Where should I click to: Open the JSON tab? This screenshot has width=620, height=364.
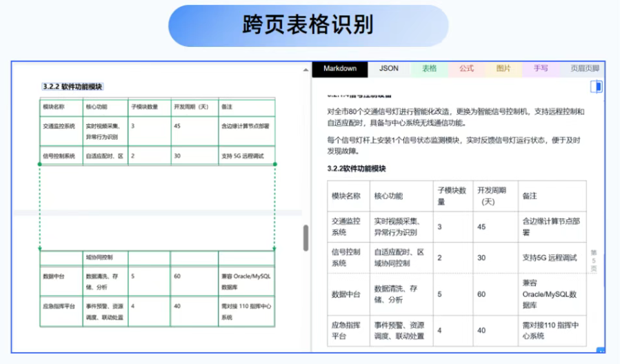389,69
